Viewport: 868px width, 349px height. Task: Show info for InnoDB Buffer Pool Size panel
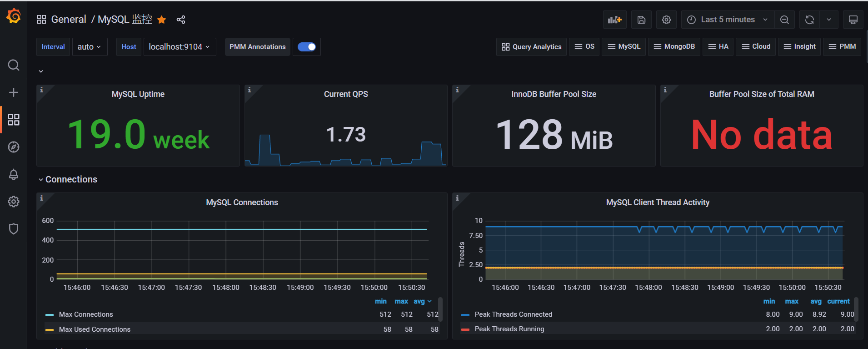(457, 90)
